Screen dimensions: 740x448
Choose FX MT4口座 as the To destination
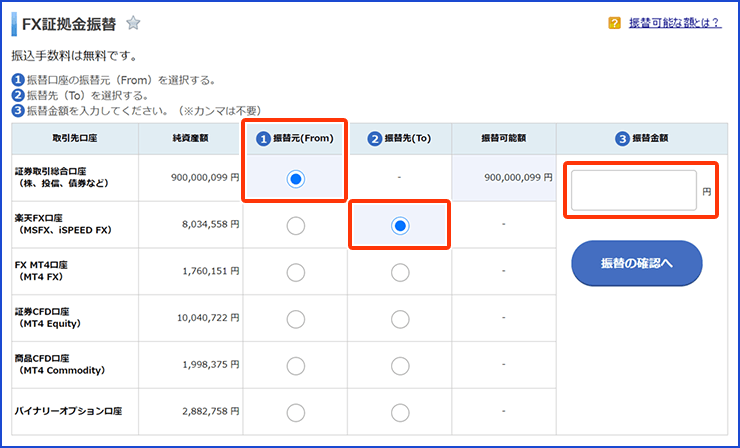[x=400, y=272]
